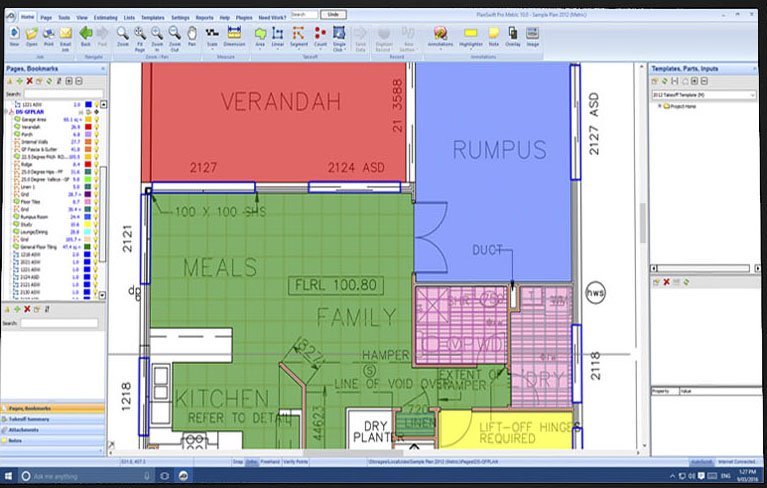Toggle visibility bulb for Study item

pyautogui.click(x=96, y=224)
